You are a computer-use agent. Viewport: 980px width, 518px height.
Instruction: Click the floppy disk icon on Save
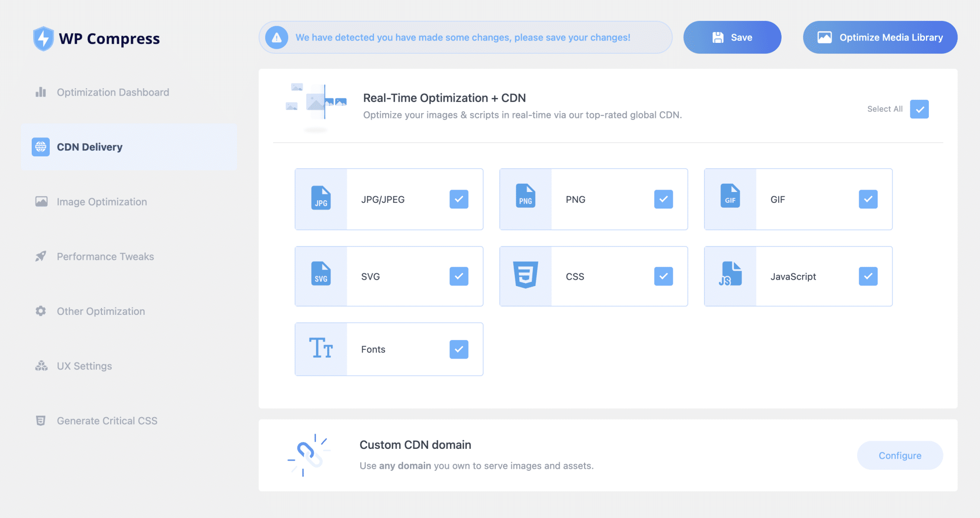[x=718, y=38]
